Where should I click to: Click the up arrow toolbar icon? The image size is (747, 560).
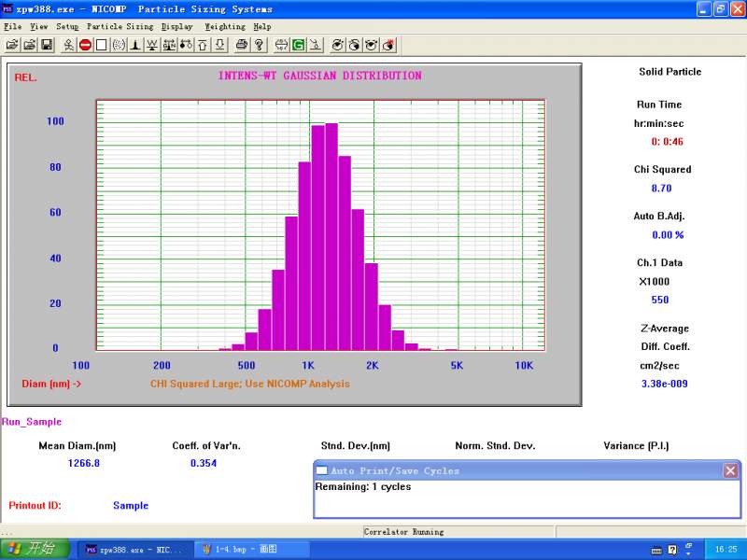[x=203, y=44]
